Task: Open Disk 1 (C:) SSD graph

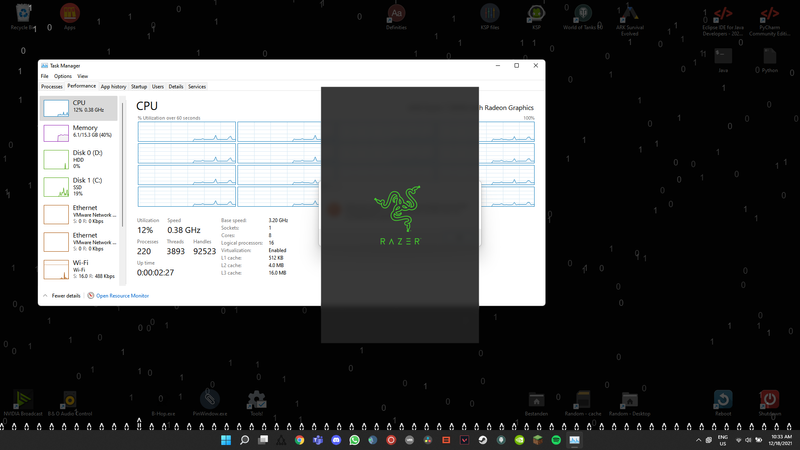Action: tap(79, 187)
